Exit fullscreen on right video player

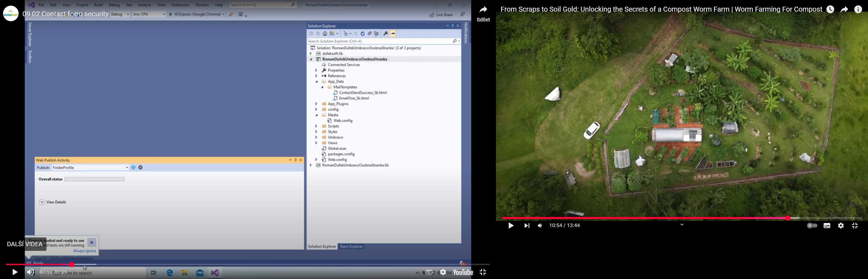pyautogui.click(x=855, y=226)
